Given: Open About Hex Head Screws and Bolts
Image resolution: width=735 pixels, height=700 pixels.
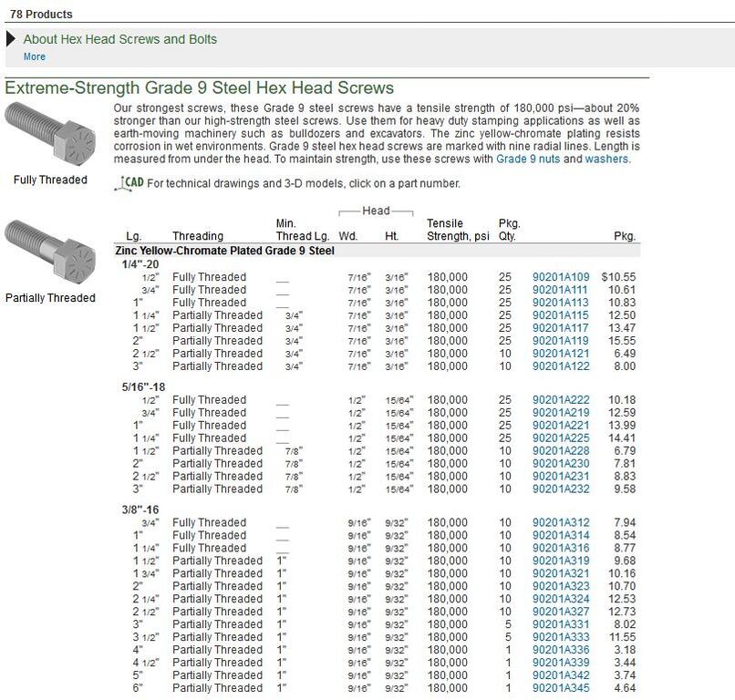Looking at the screenshot, I should click(120, 39).
